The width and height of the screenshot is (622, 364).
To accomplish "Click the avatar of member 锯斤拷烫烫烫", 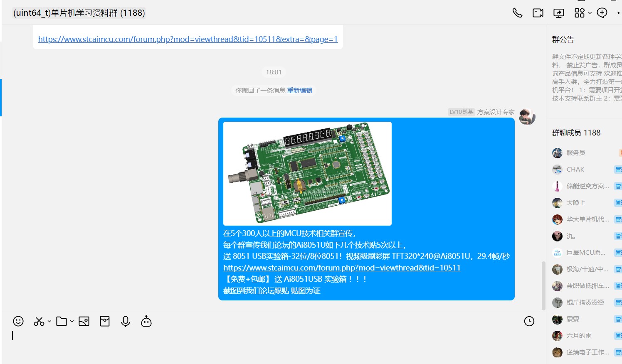I will pyautogui.click(x=558, y=303).
